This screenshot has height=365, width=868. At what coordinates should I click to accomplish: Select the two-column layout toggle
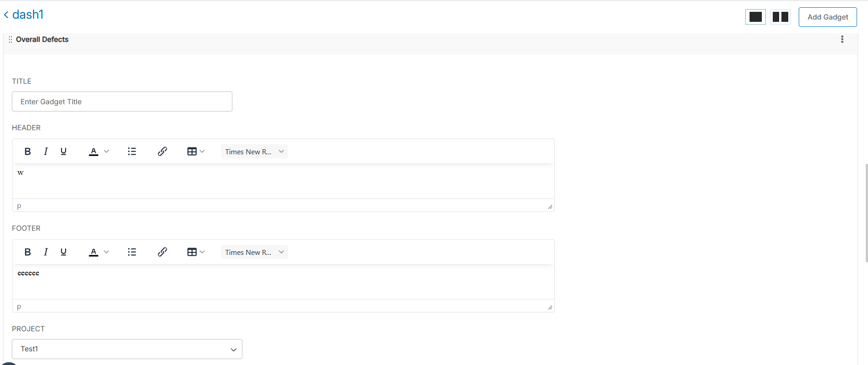(x=780, y=16)
